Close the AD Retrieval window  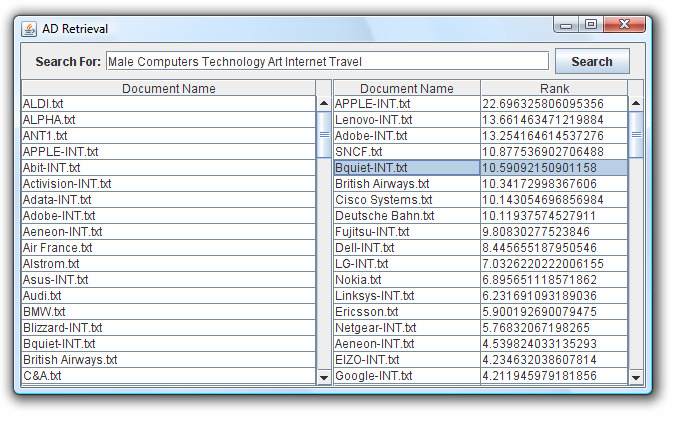(624, 25)
